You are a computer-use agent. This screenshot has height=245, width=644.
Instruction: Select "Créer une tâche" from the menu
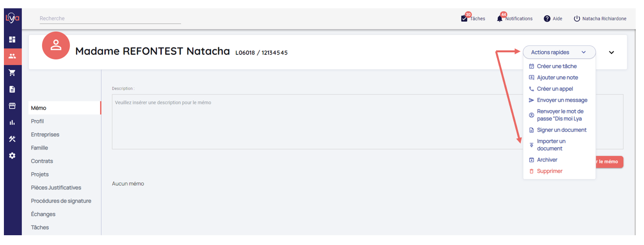557,66
